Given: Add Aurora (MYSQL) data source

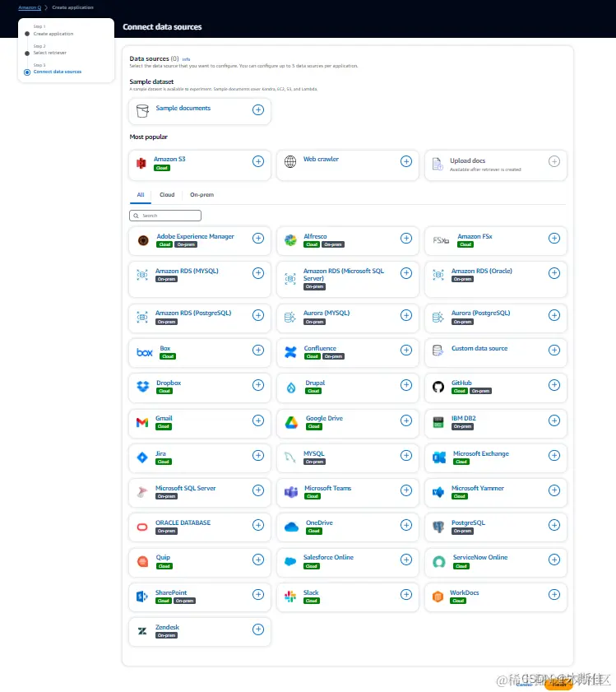Looking at the screenshot, I should [406, 315].
